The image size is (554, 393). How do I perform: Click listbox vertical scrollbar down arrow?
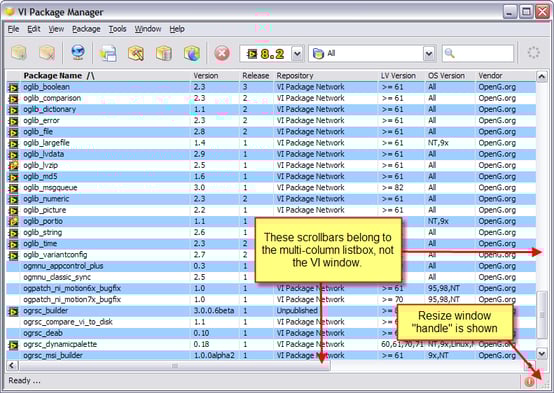542,353
